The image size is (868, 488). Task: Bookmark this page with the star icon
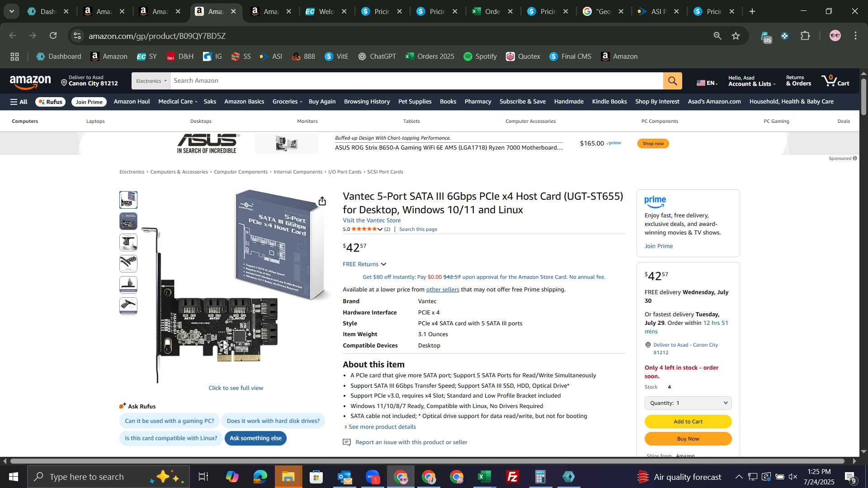736,36
